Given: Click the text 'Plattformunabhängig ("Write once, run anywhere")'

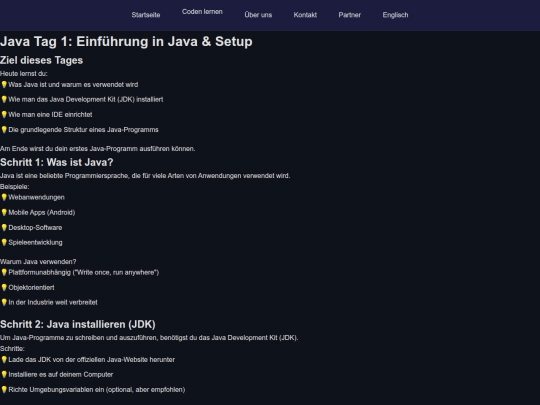Looking at the screenshot, I should pos(84,272).
